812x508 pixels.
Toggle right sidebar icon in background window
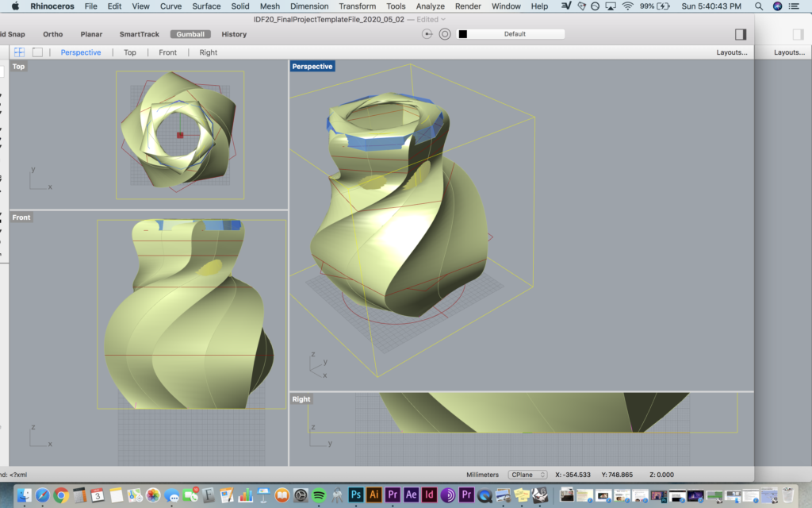tap(798, 34)
